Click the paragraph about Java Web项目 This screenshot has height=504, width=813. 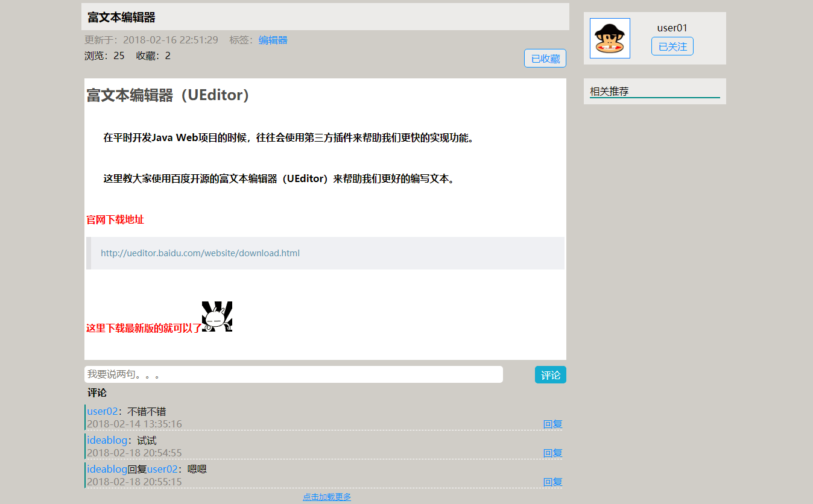coord(290,138)
